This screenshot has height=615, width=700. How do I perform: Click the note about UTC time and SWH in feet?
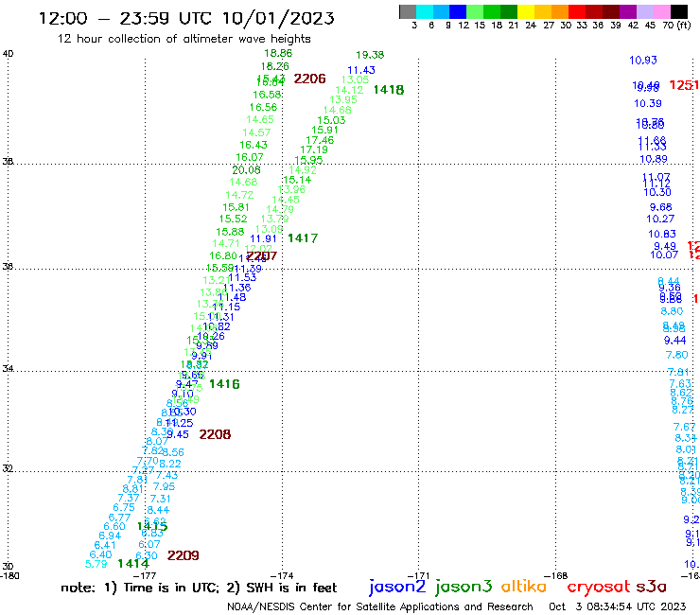pyautogui.click(x=199, y=588)
